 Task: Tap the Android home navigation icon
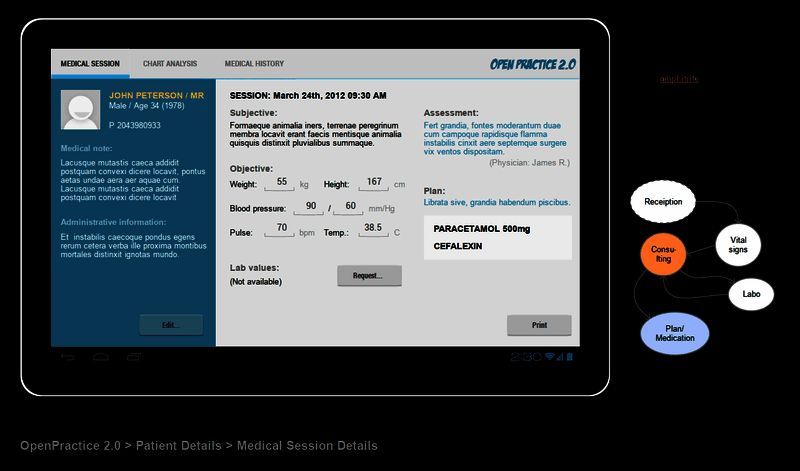pyautogui.click(x=101, y=357)
